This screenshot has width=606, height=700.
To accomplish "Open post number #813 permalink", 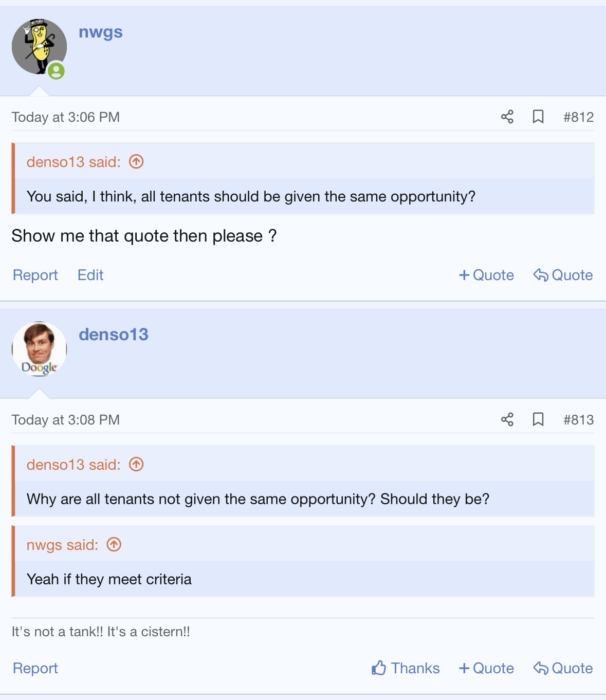I will click(x=578, y=420).
